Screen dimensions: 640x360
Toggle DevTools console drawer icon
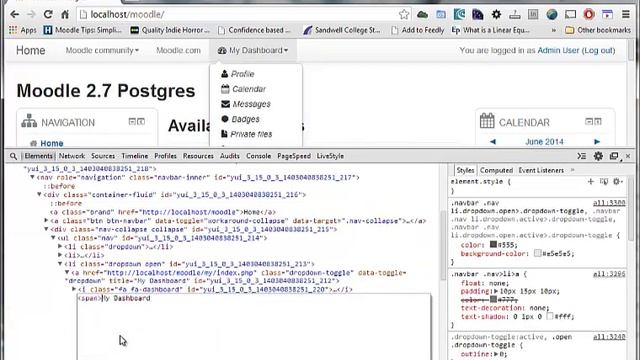tap(582, 156)
